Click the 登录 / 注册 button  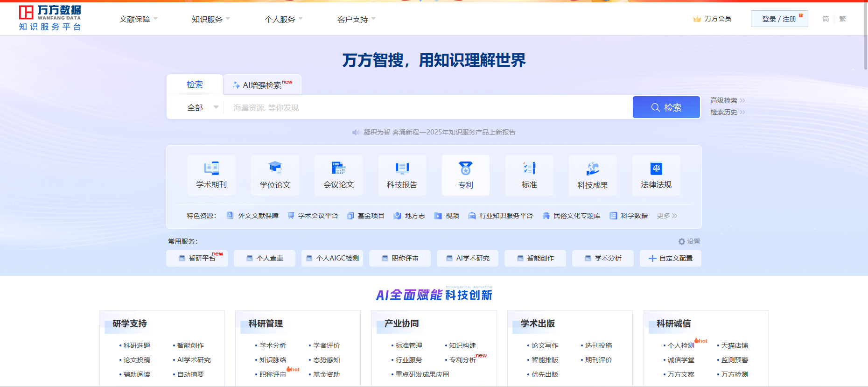pos(779,19)
